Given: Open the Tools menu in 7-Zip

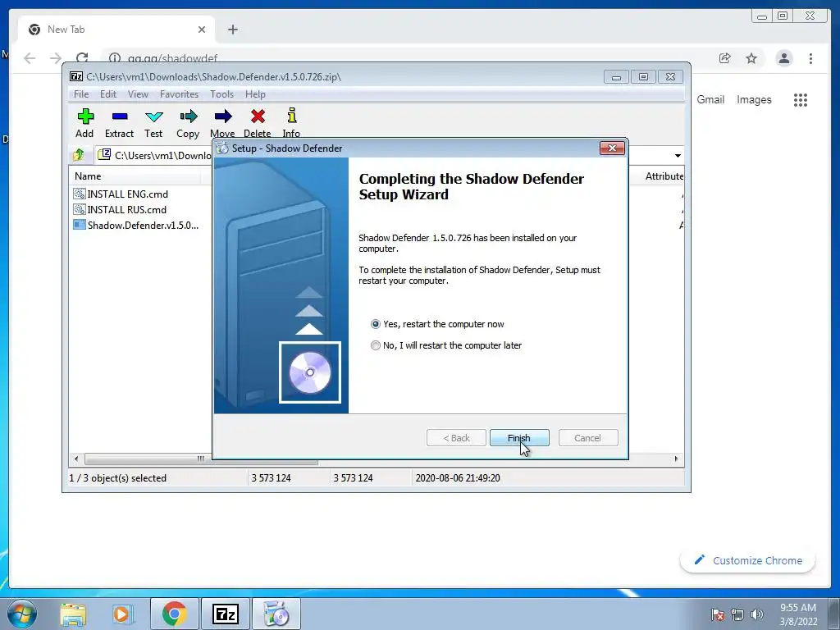Looking at the screenshot, I should (x=221, y=94).
